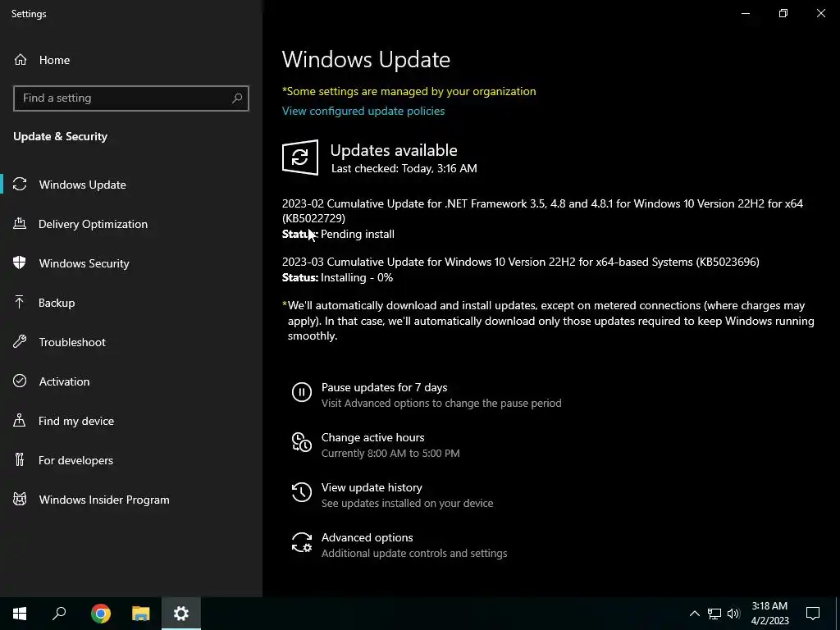
Task: Click Change active hours option
Action: click(373, 437)
